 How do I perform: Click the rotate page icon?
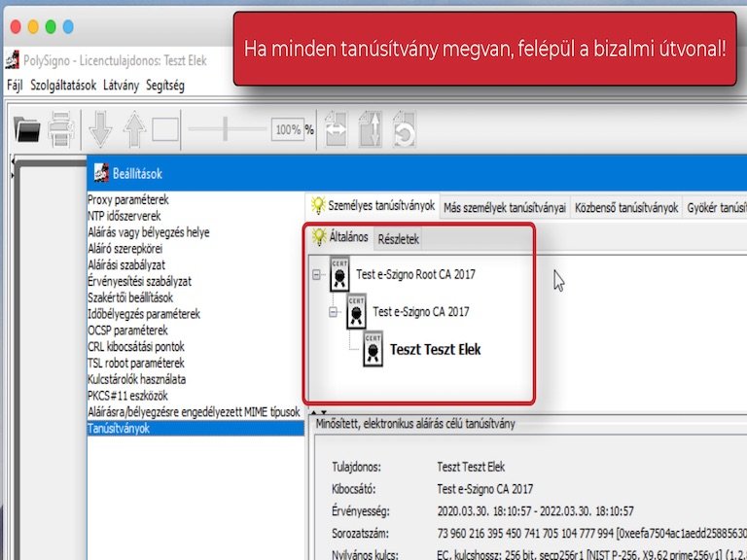(404, 129)
